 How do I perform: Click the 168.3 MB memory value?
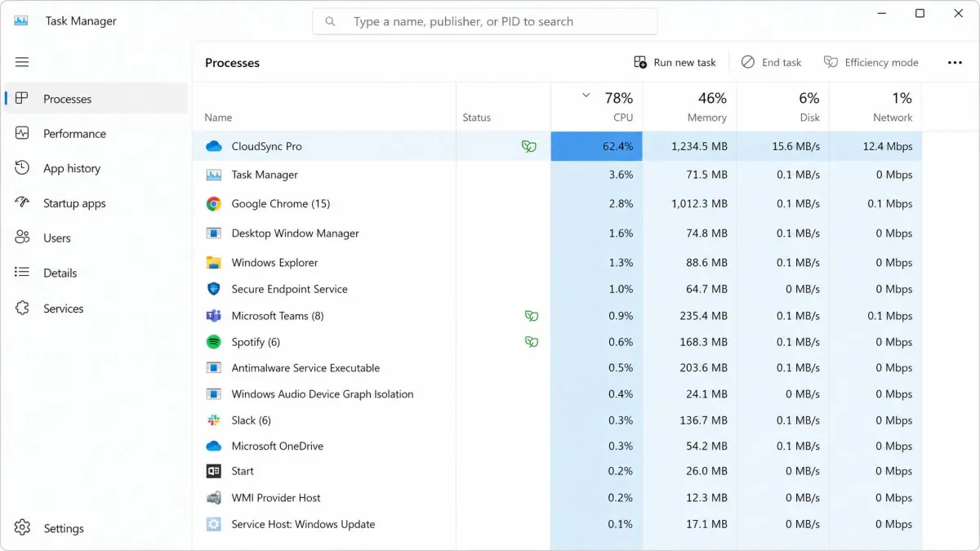pyautogui.click(x=703, y=342)
